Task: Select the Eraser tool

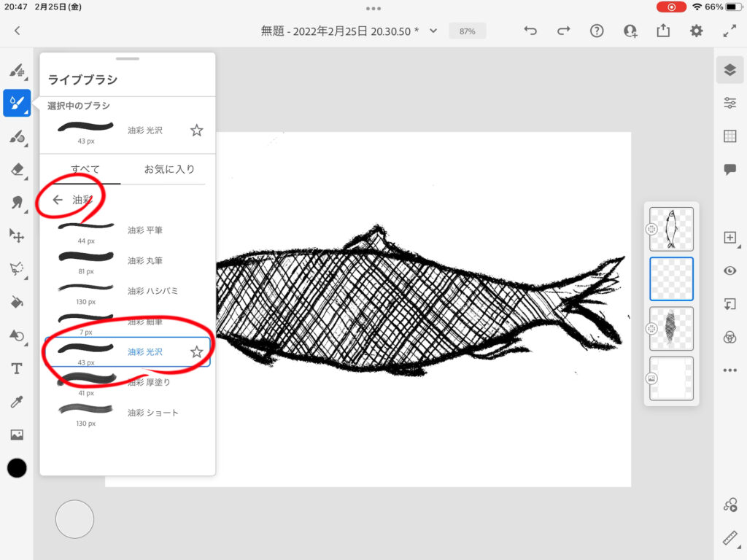Action: tap(17, 169)
